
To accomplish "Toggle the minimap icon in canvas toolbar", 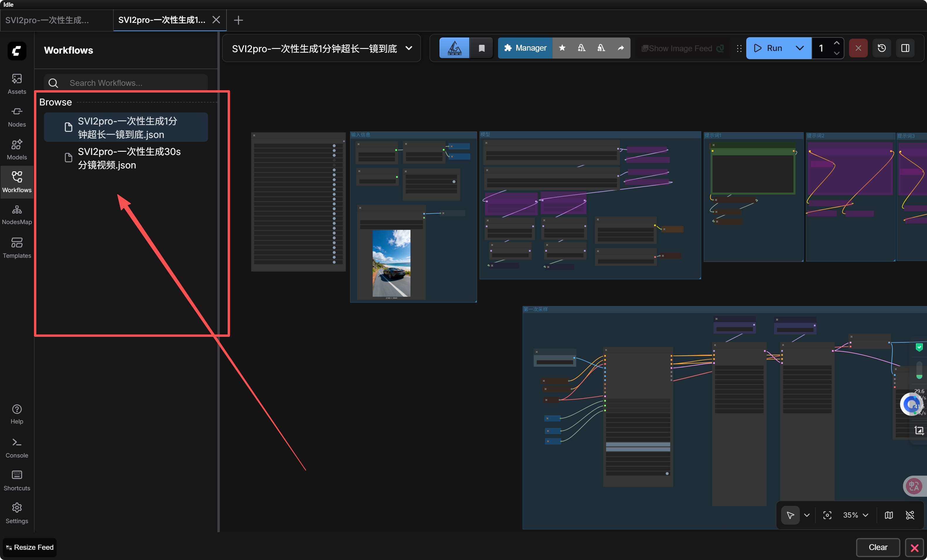I will (x=889, y=515).
